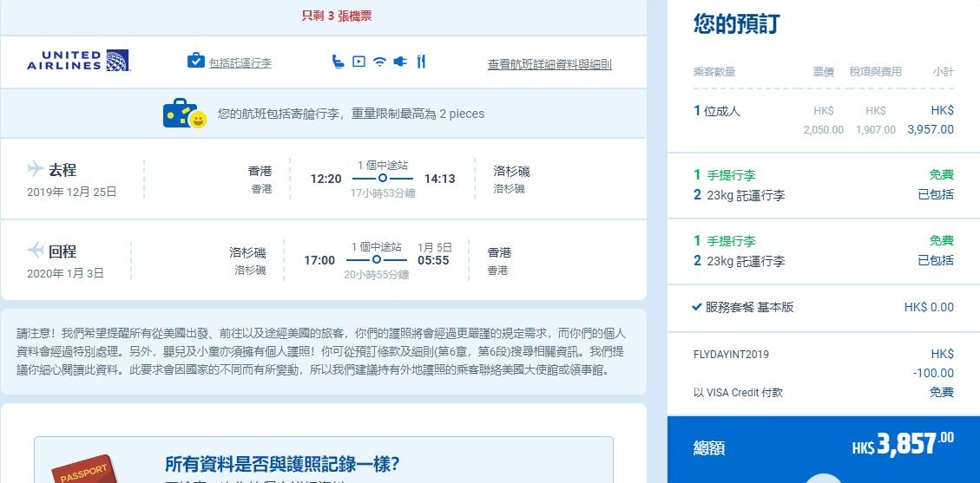This screenshot has width=980, height=483.
Task: Click the United Airlines logo
Action: [78, 62]
